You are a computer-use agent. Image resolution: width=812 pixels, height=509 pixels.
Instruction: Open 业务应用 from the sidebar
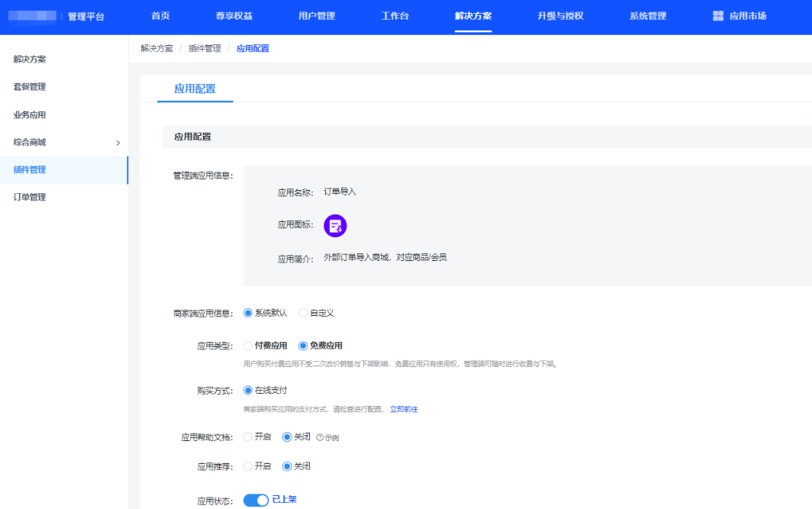30,115
